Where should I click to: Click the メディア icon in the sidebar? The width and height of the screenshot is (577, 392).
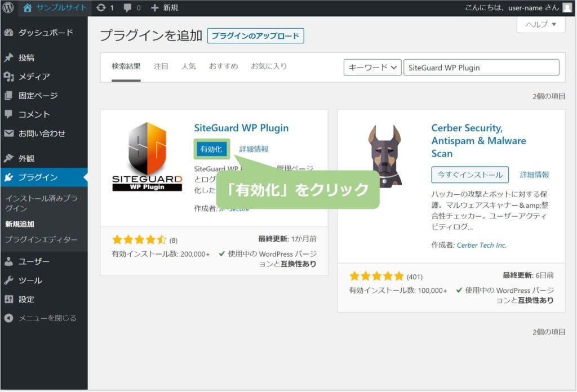tap(9, 77)
